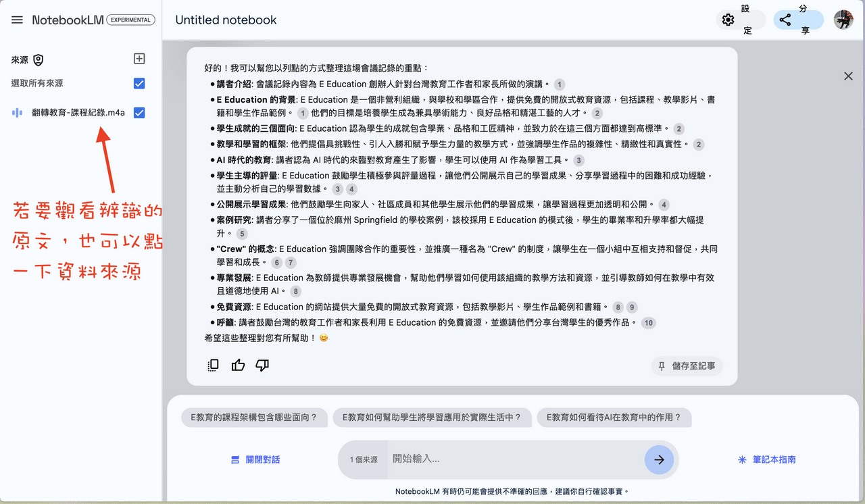Image resolution: width=865 pixels, height=504 pixels.
Task: Ask the suggested question E教育的課程架構包含哪些面向？
Action: (254, 418)
